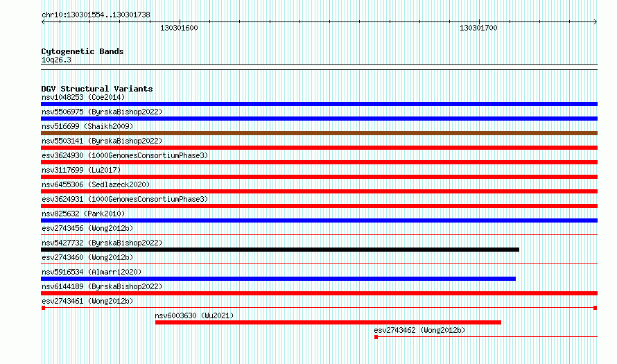Select the thin red line under esv2743460
This screenshot has height=364, width=617.
[319, 264]
